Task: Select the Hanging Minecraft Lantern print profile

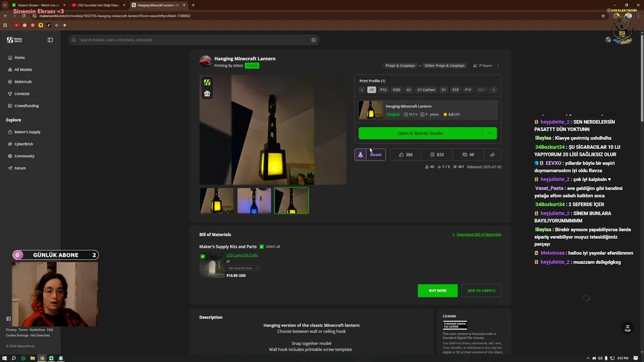Action: pos(428,110)
